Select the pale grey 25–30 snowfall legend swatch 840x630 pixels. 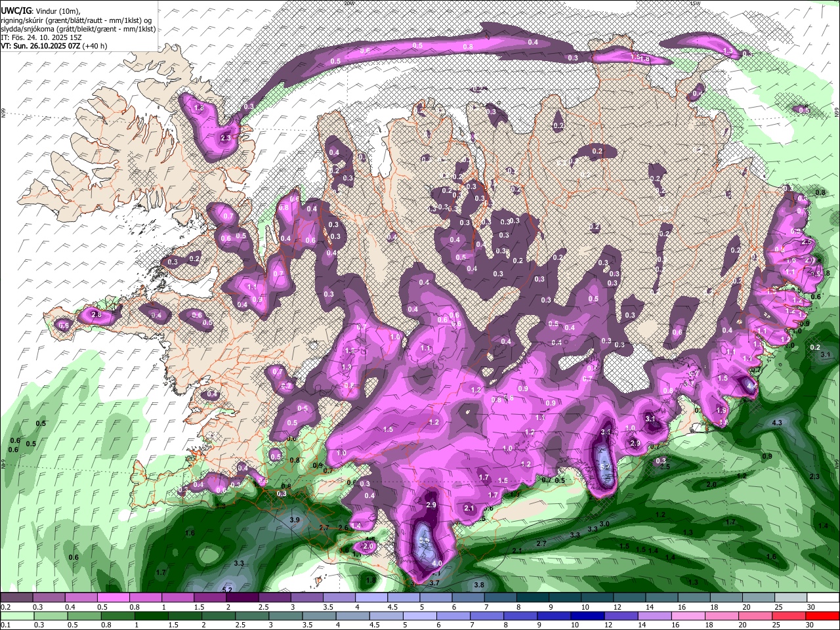click(x=791, y=598)
